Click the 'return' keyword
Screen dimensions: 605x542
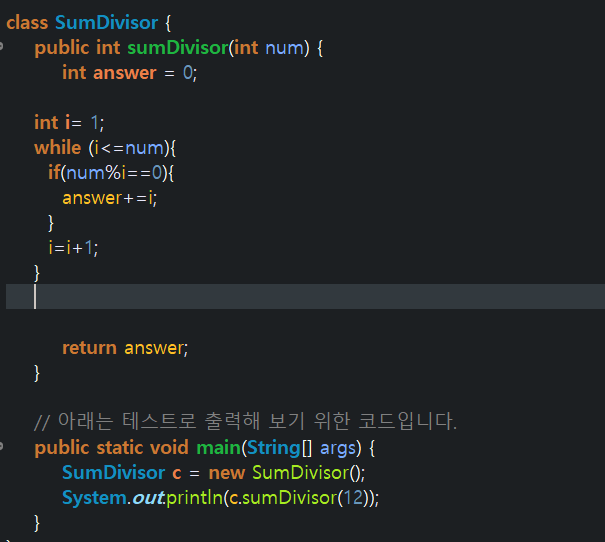pos(90,348)
